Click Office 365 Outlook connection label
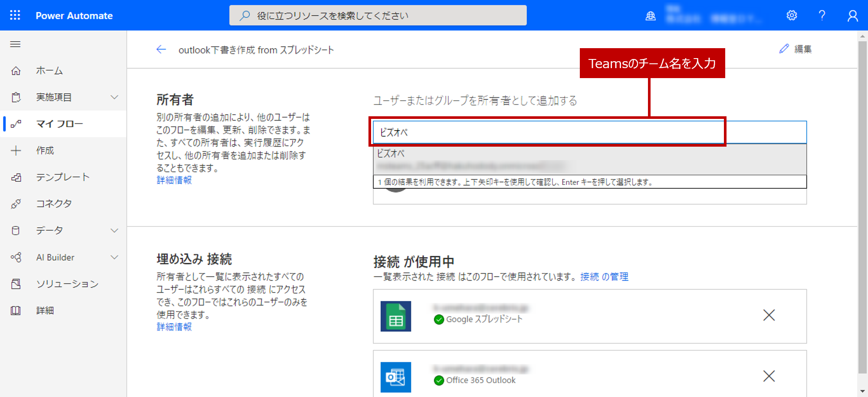The image size is (868, 397). [481, 380]
